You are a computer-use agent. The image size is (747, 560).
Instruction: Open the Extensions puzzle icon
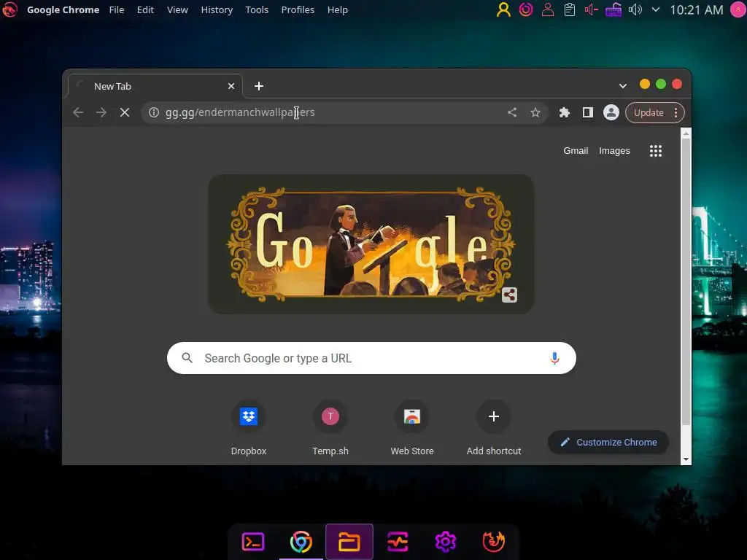[x=565, y=112]
